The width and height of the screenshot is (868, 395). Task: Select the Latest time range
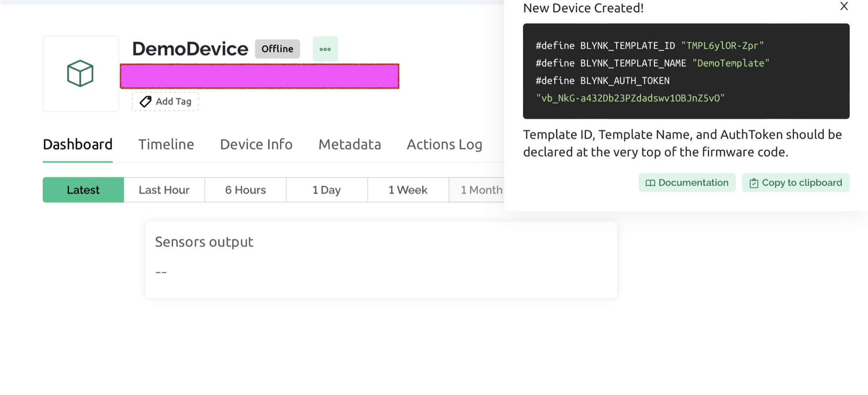pyautogui.click(x=83, y=190)
